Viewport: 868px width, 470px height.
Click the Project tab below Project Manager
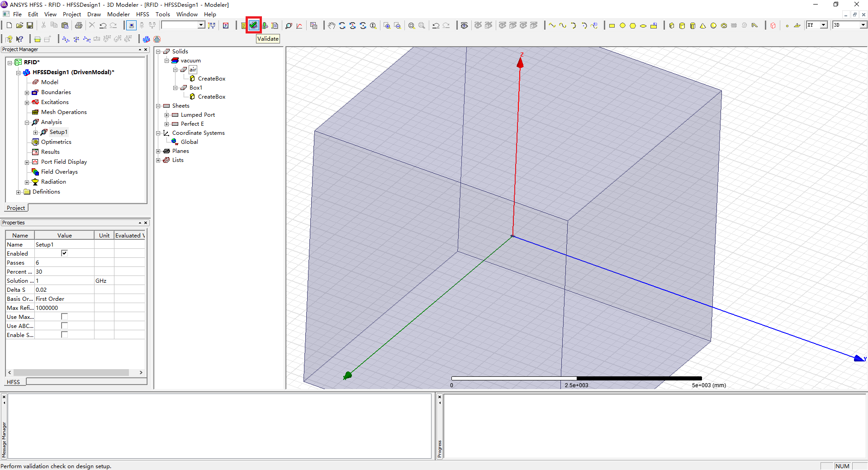(16, 208)
